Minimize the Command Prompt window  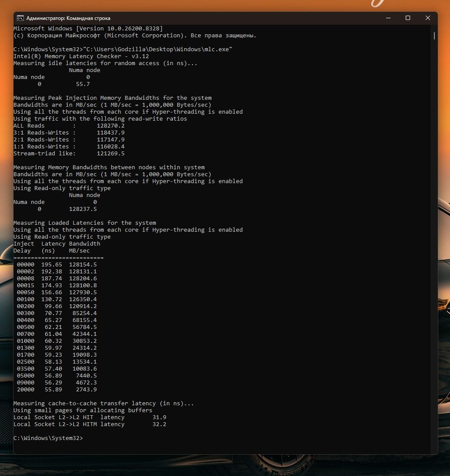tap(388, 18)
